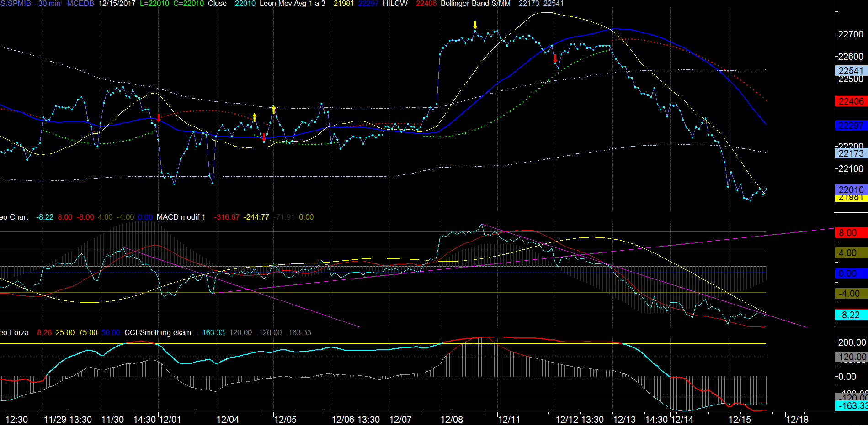Select the HILOW indicator label
Image resolution: width=868 pixels, height=426 pixels.
(x=395, y=4)
